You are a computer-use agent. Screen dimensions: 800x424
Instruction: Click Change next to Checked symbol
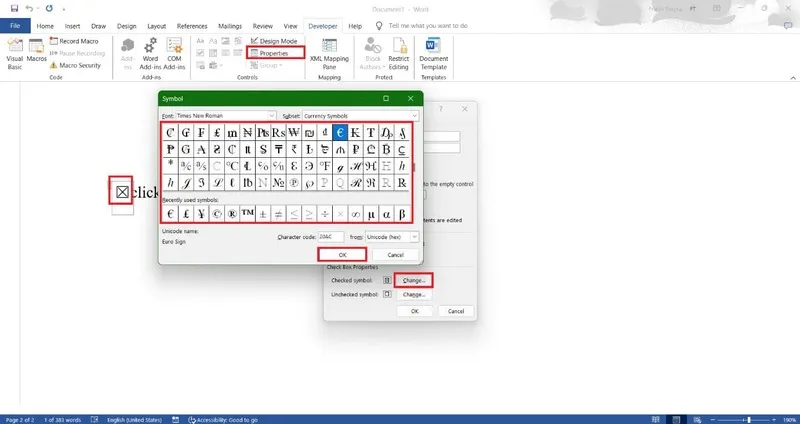413,280
